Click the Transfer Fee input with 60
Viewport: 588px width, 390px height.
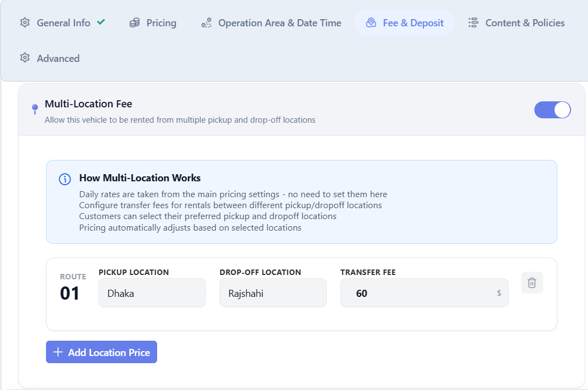[424, 293]
